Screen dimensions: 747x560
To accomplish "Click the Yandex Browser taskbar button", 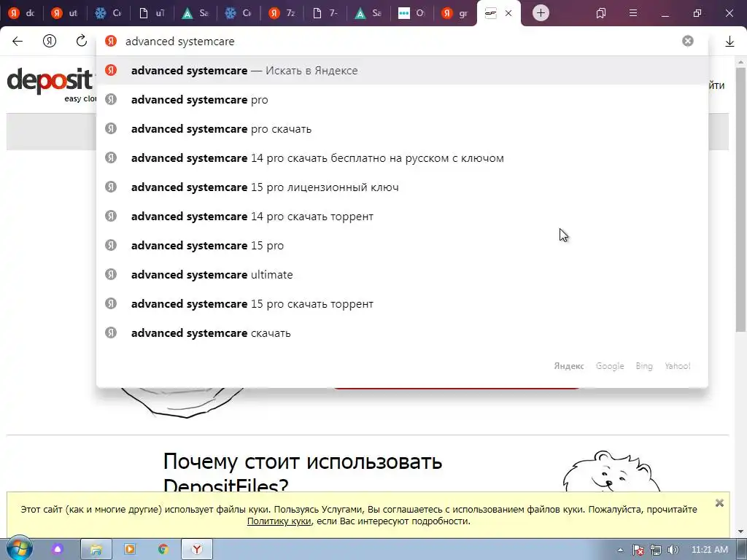I will 197,550.
